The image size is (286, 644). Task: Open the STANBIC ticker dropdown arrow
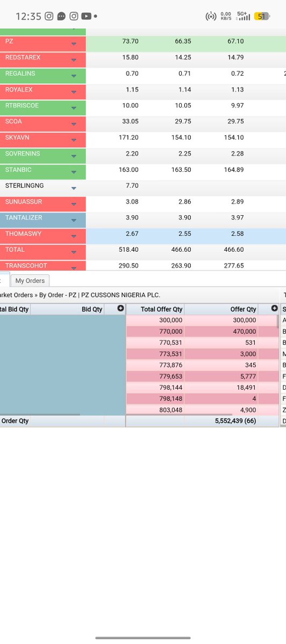pyautogui.click(x=74, y=173)
